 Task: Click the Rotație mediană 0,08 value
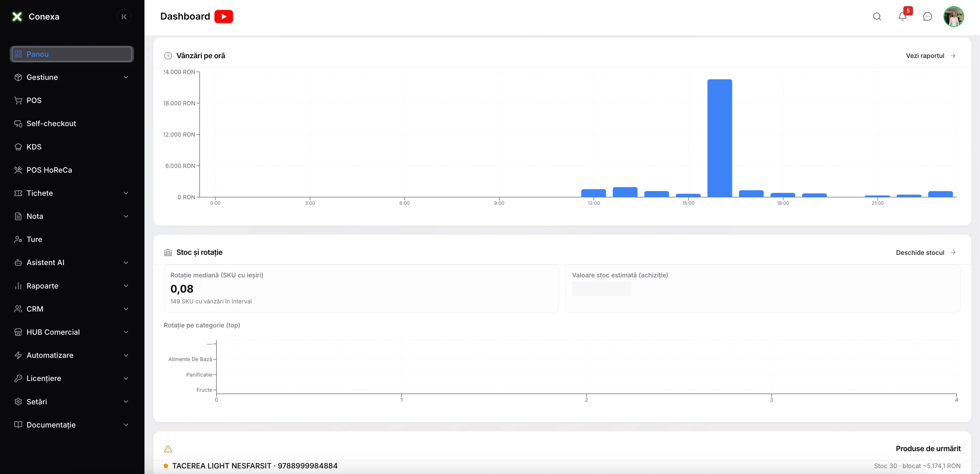[182, 289]
